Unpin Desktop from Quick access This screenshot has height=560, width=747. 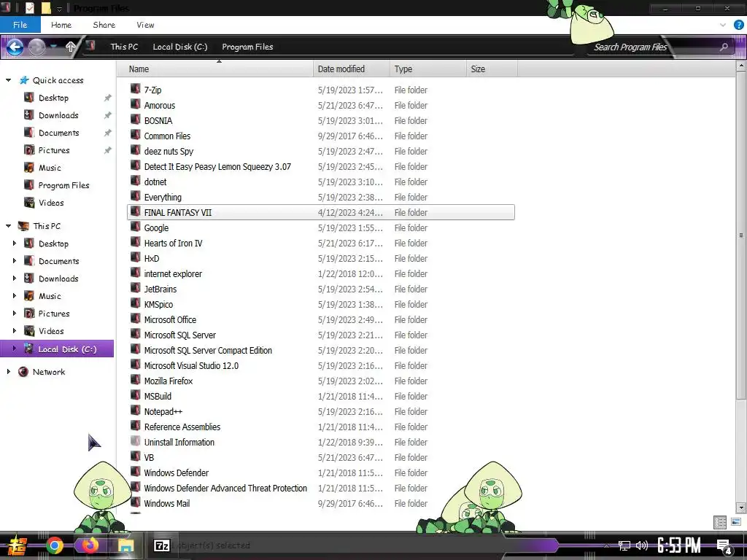pyautogui.click(x=108, y=98)
